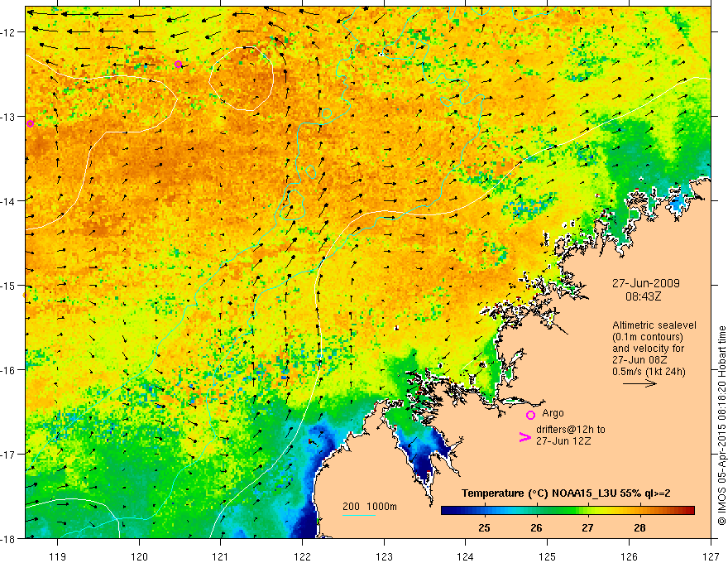Click the cyan bathymetry legend line

[x=359, y=515]
